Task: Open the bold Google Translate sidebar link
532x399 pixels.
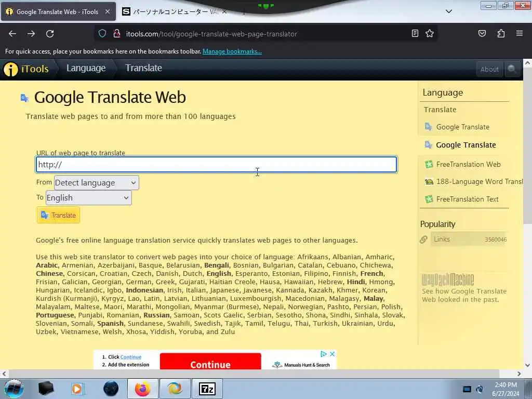Action: (466, 145)
